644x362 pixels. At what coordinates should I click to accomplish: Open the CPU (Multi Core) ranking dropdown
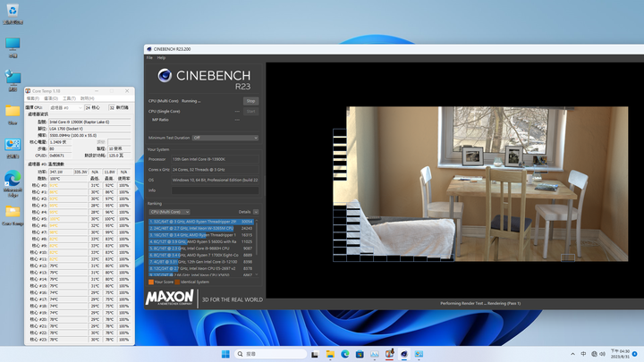[x=169, y=212]
